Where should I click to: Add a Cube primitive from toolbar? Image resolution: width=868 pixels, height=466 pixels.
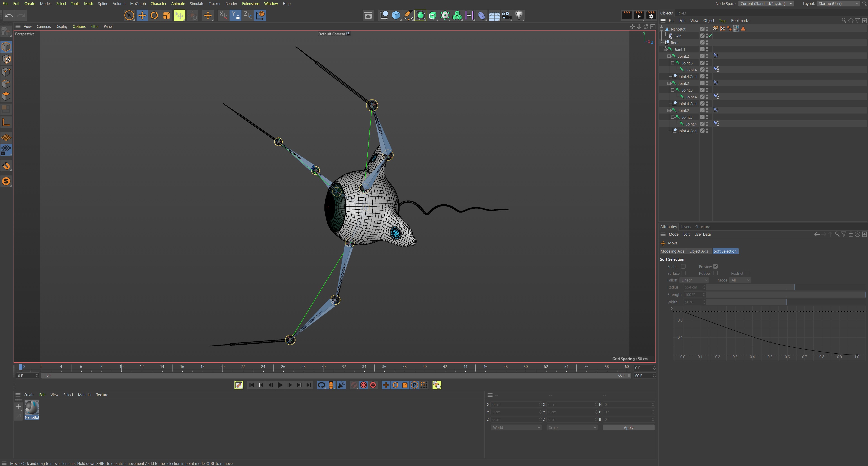point(396,15)
